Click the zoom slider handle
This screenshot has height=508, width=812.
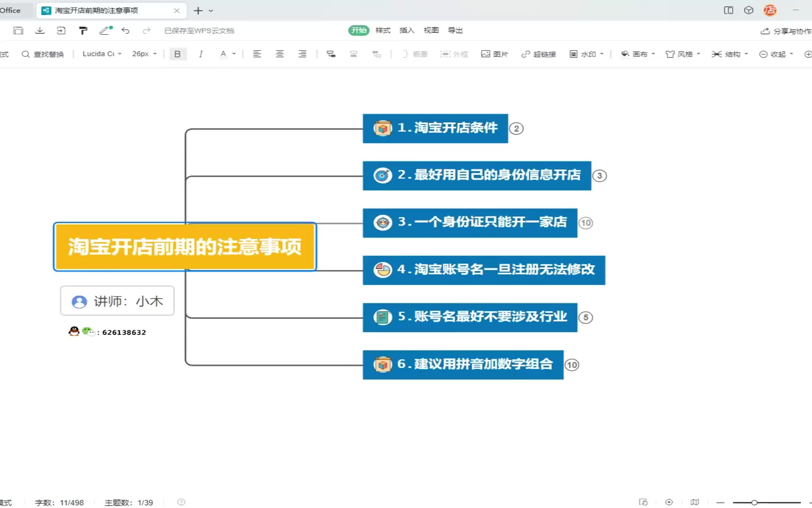[754, 502]
